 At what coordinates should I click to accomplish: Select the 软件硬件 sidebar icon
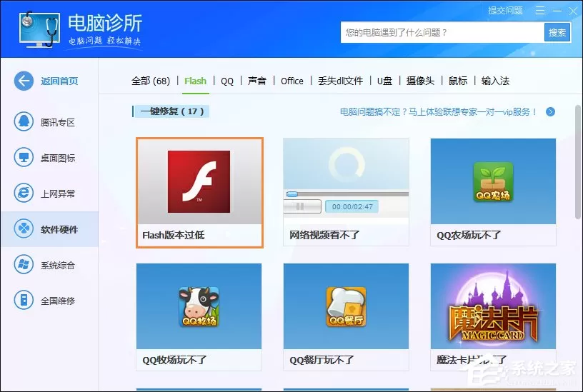[x=24, y=228]
